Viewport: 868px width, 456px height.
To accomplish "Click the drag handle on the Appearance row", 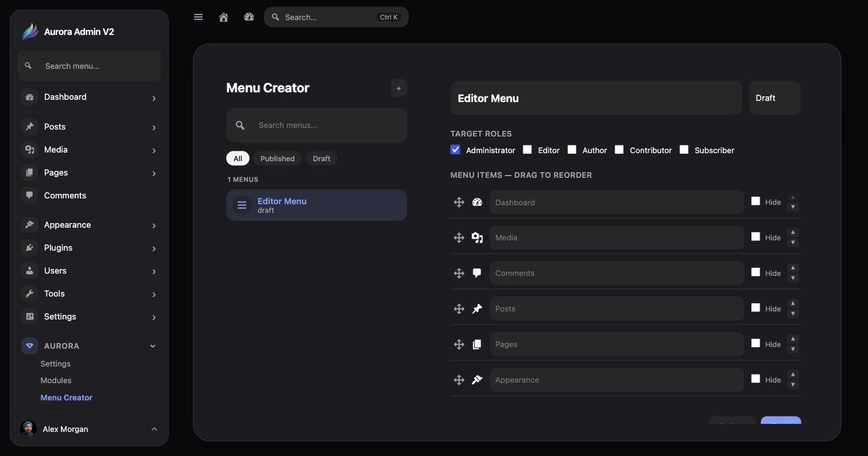I will tap(459, 380).
